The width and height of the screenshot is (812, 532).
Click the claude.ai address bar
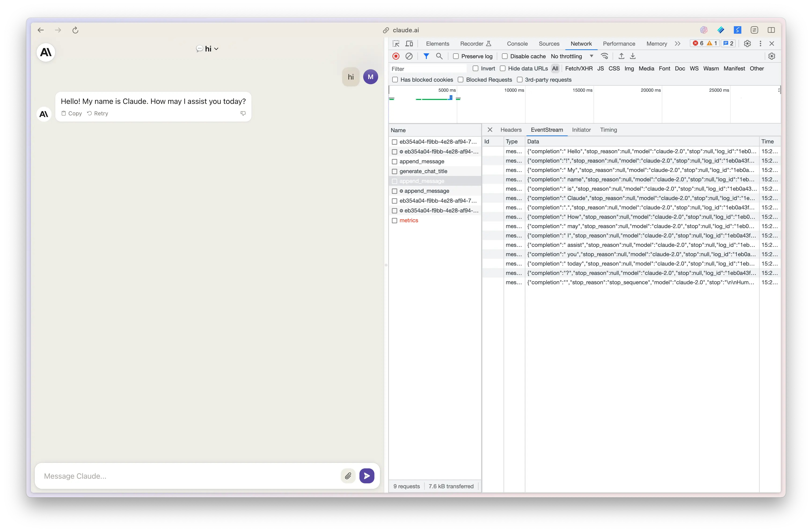tap(401, 30)
